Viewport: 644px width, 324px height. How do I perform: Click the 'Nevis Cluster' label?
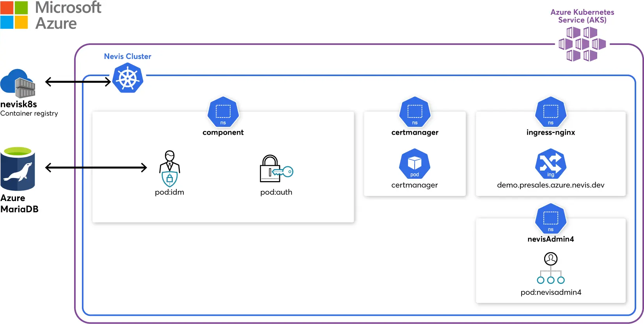tap(128, 56)
